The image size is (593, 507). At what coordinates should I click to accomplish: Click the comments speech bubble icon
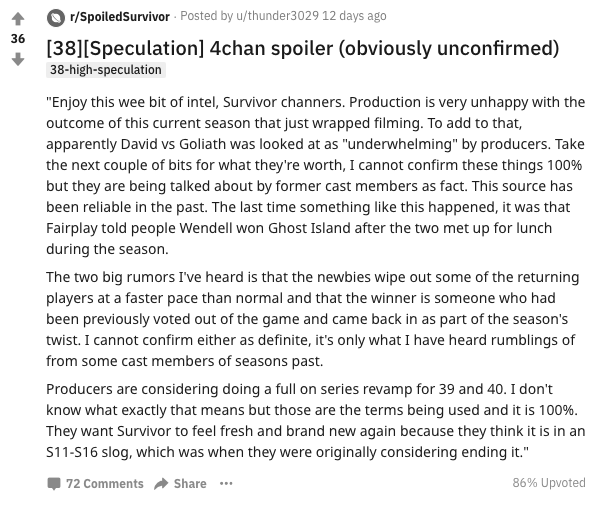[x=54, y=484]
